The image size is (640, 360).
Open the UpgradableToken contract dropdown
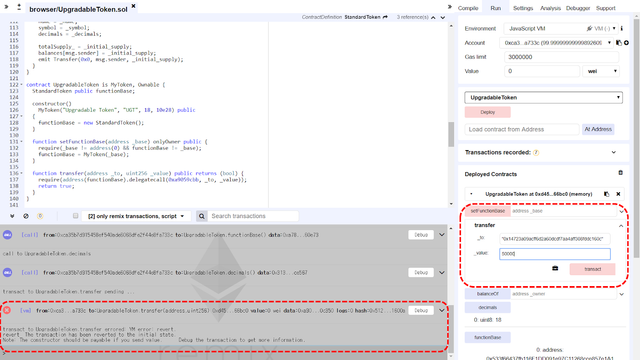pyautogui.click(x=543, y=98)
